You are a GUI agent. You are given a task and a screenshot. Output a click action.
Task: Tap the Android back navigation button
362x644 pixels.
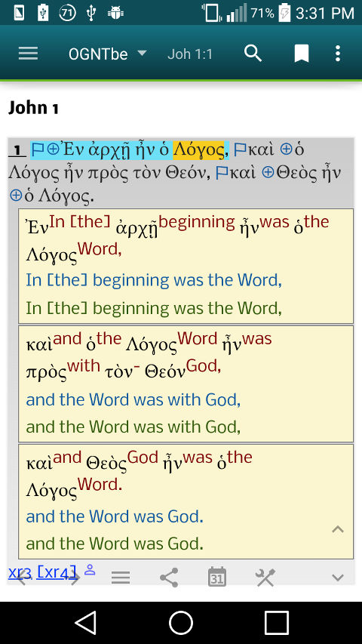coord(85,623)
